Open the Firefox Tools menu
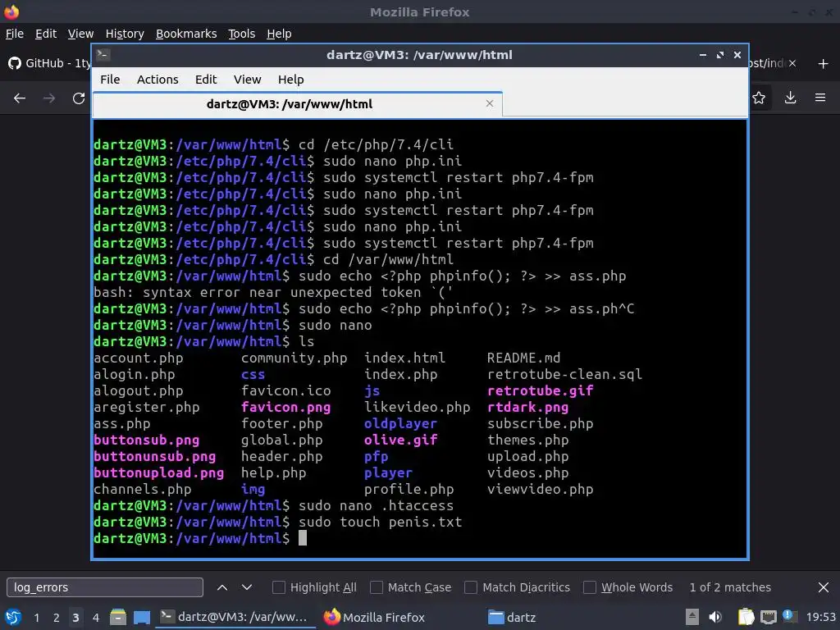This screenshot has height=630, width=840. (242, 34)
